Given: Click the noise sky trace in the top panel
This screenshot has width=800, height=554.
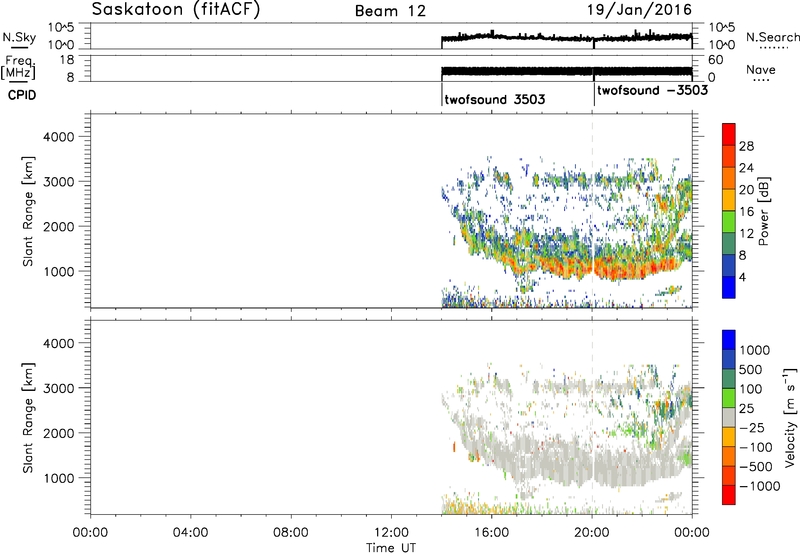Looking at the screenshot, I should (566, 37).
